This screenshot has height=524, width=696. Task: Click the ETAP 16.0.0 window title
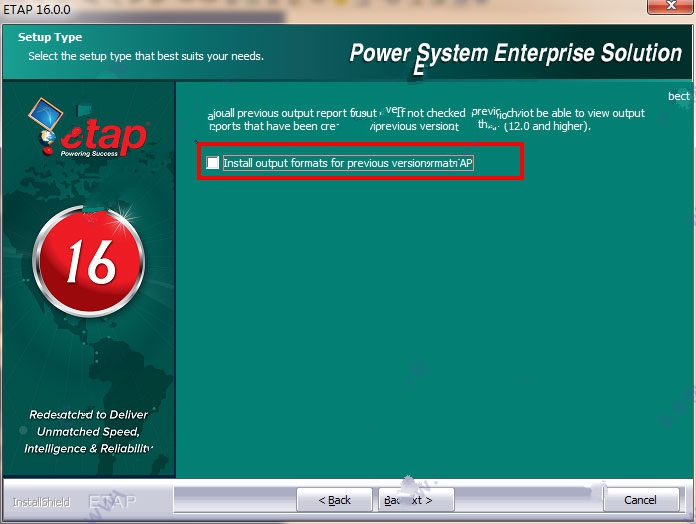tap(37, 9)
